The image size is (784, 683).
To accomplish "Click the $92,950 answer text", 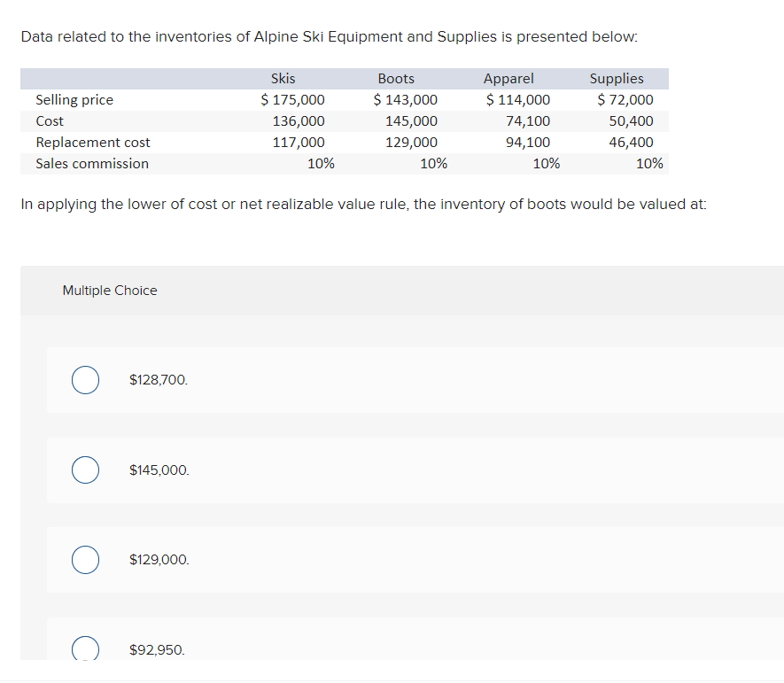I will pyautogui.click(x=157, y=649).
